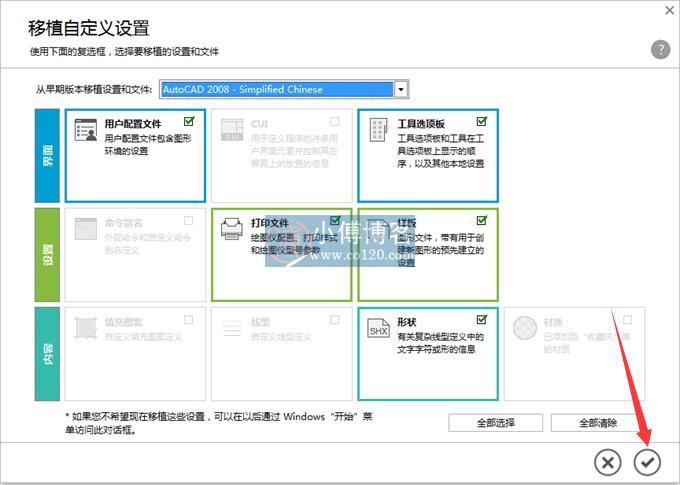
Task: Click the User Profile (用户配置文件) icon
Action: (x=85, y=129)
